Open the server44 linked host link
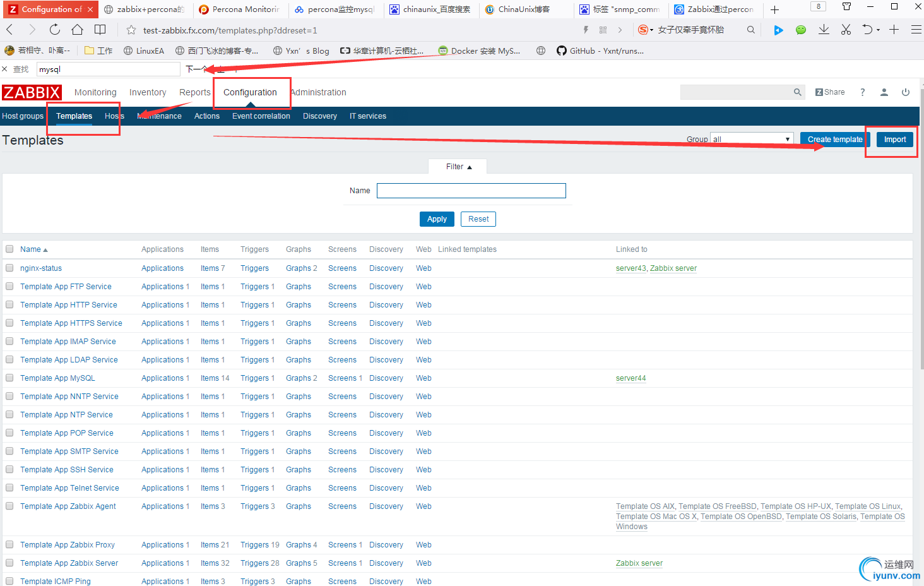 631,378
